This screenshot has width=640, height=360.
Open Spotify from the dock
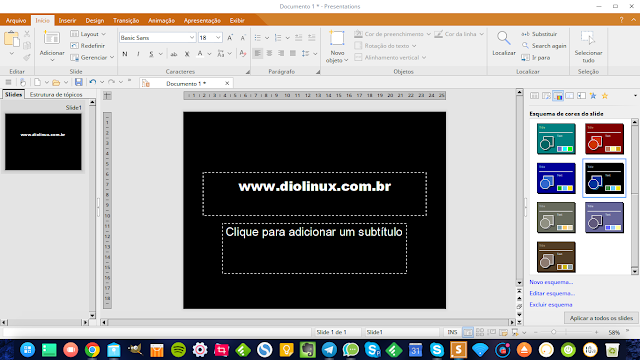pos(178,350)
